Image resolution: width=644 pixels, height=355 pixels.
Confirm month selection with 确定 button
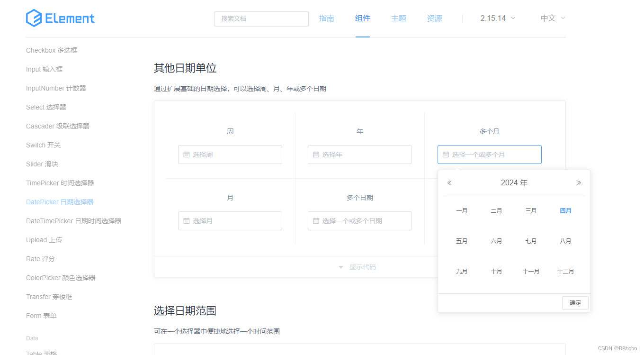coord(575,302)
